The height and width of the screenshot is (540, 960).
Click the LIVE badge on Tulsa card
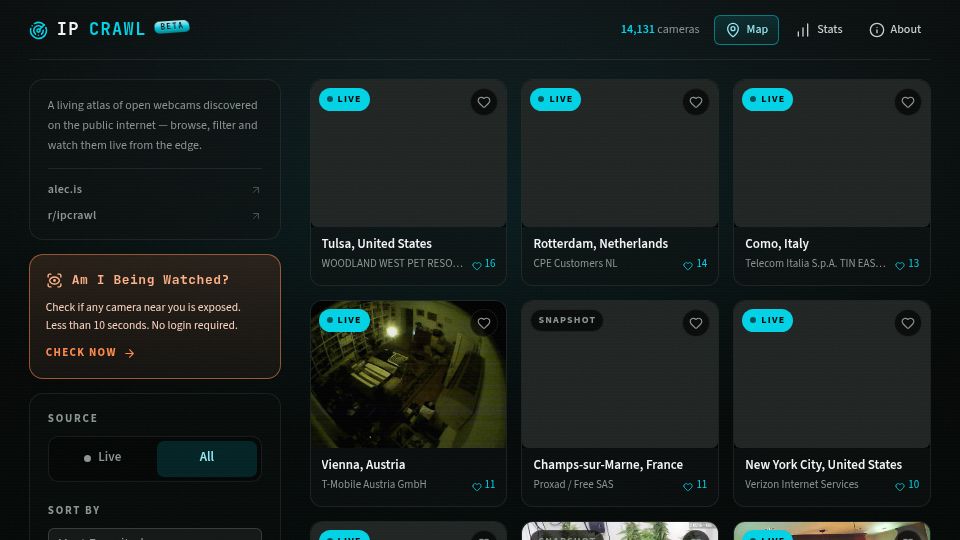pyautogui.click(x=344, y=99)
